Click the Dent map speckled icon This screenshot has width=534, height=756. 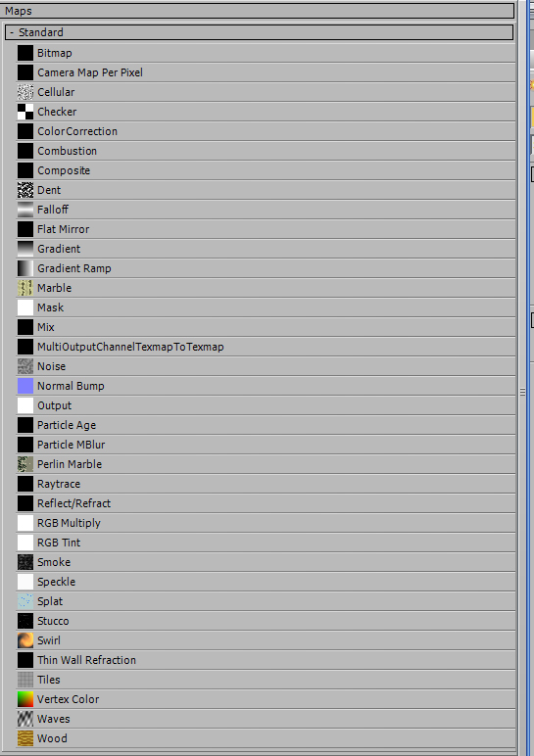[25, 190]
